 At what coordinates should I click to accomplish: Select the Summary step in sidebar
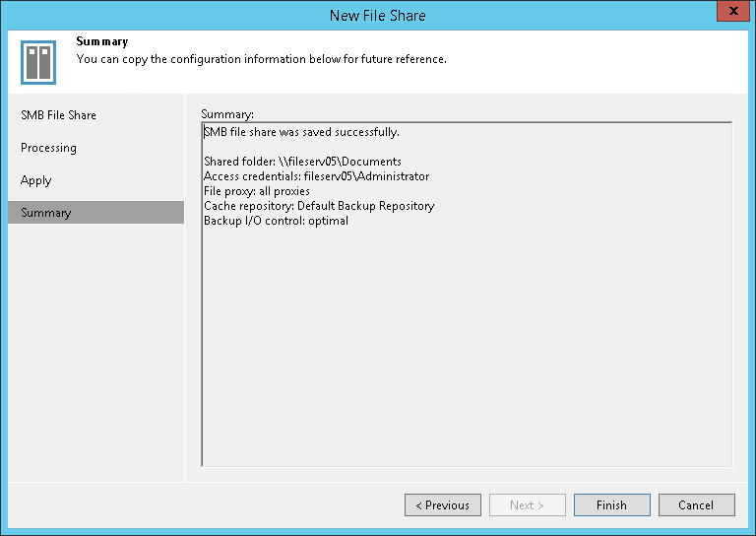click(x=95, y=212)
